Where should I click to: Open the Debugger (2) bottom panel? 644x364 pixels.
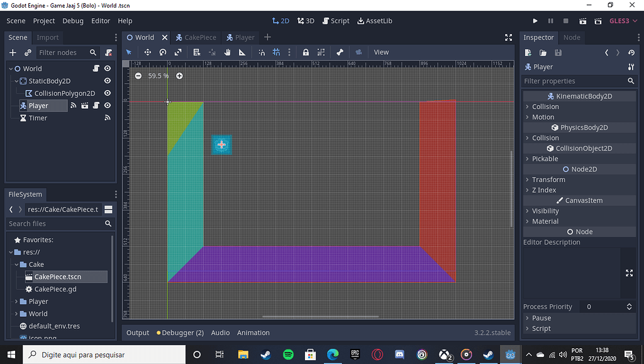[180, 333]
